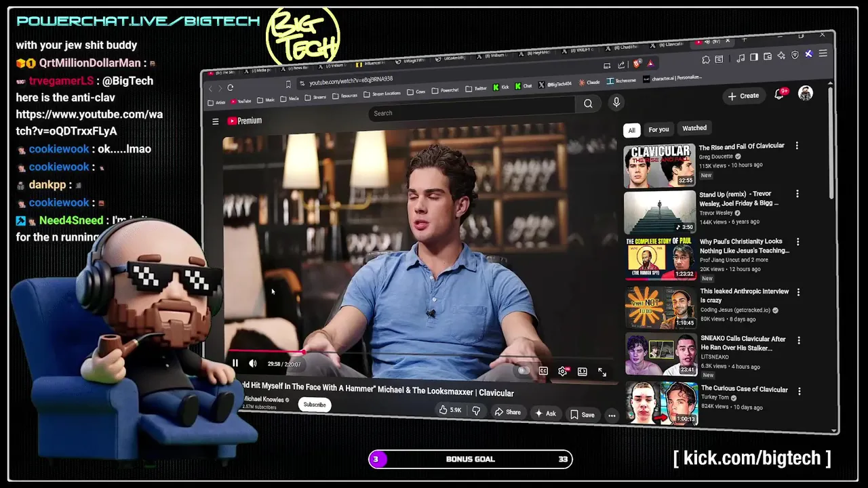Viewport: 868px width, 488px height.
Task: Open the Twitter bookmarks folder
Action: pyautogui.click(x=477, y=88)
